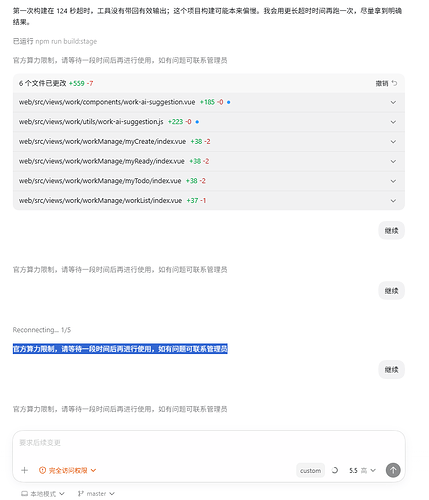429x500 pixels.
Task: Click the +559 additions count
Action: 77,83
